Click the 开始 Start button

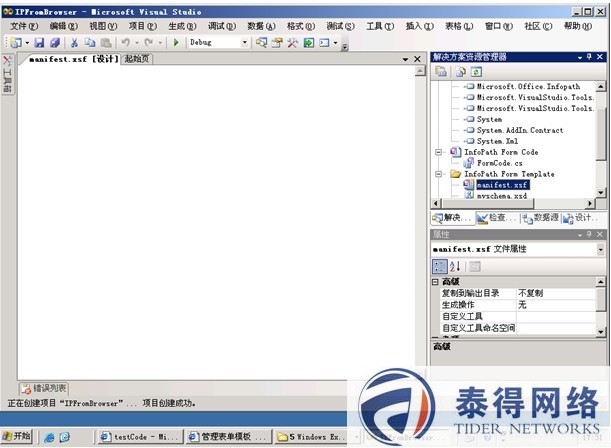coord(17,436)
